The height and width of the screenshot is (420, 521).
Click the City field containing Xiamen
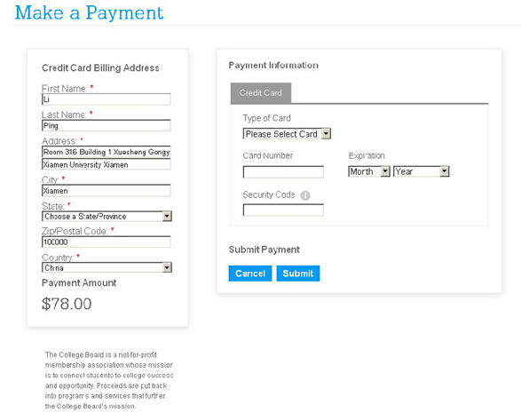107,191
